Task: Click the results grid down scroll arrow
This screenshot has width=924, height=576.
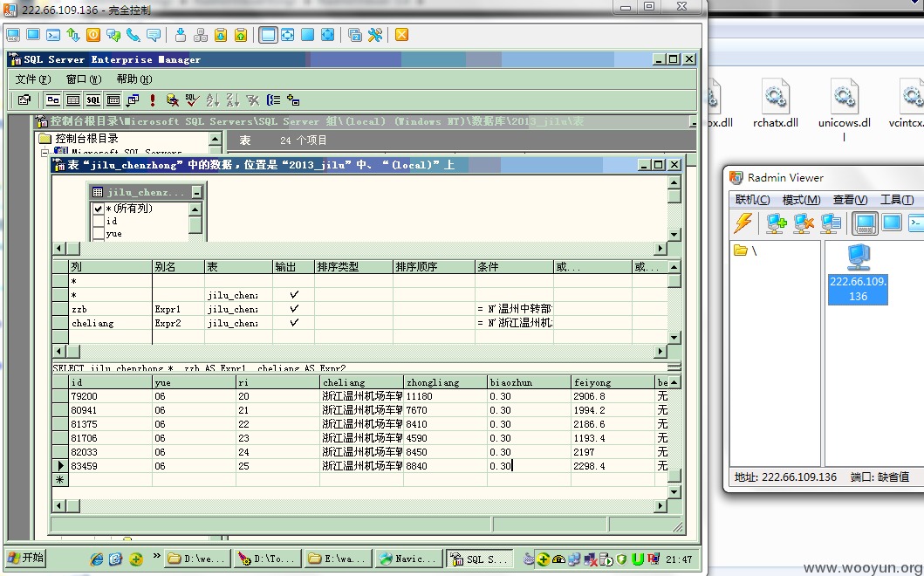Action: tap(674, 491)
